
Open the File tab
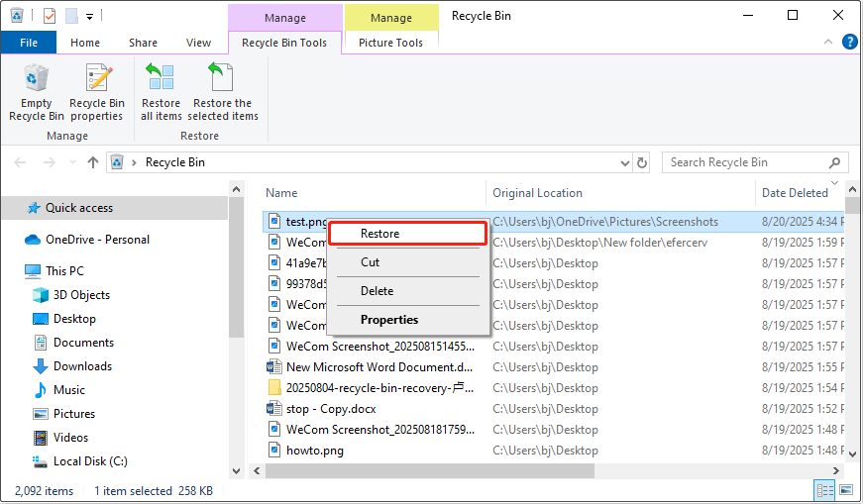[29, 43]
